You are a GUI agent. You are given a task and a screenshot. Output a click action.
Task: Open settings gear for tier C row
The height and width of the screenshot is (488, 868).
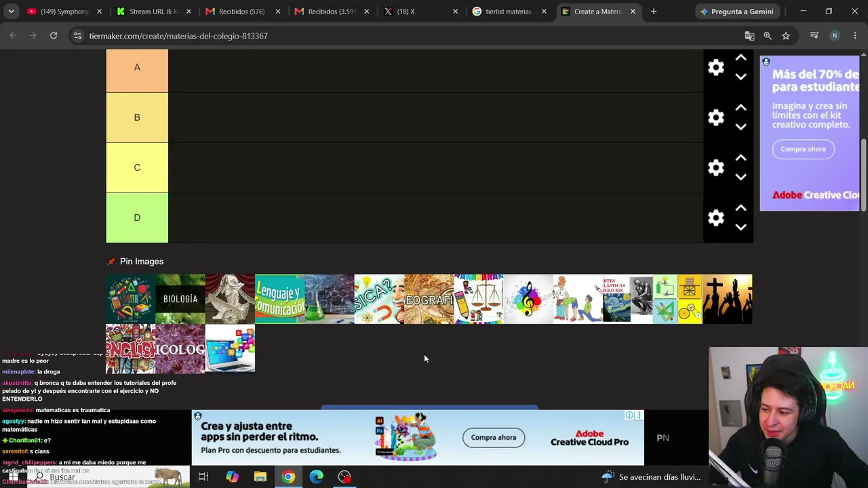(716, 167)
